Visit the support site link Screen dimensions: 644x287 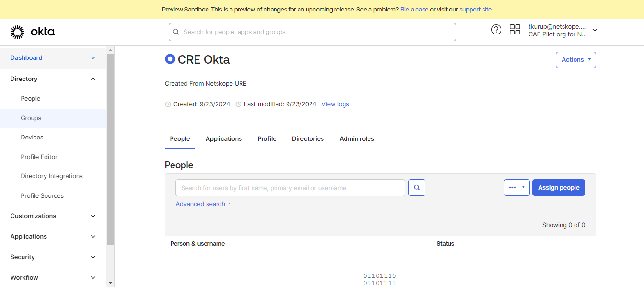[x=475, y=10]
